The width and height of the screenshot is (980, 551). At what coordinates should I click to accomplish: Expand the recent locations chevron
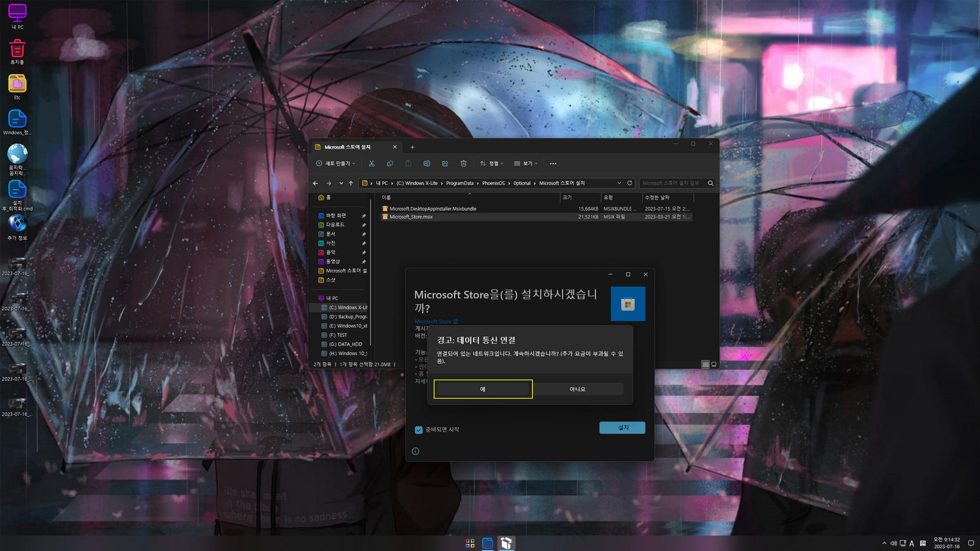pos(340,183)
